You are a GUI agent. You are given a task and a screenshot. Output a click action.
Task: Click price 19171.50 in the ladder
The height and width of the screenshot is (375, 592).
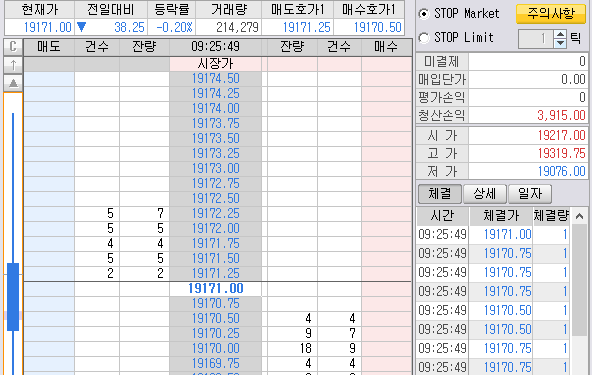(216, 259)
